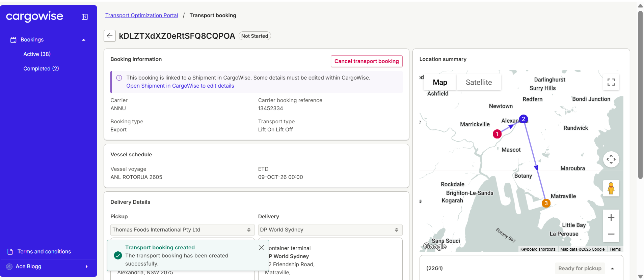Collapse the Bookings menu section
Image resolution: width=644 pixels, height=280 pixels.
coord(83,40)
